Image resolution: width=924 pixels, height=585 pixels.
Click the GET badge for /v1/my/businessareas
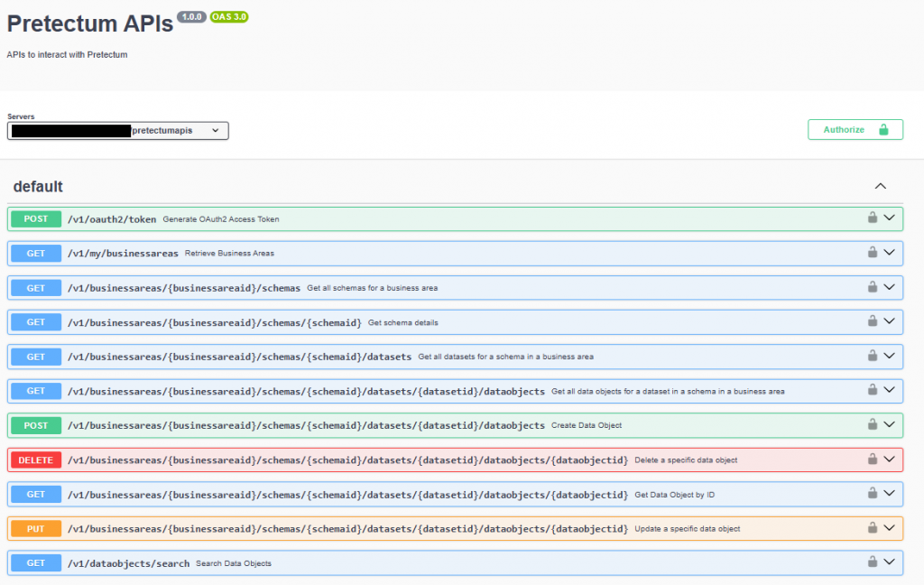click(x=36, y=254)
